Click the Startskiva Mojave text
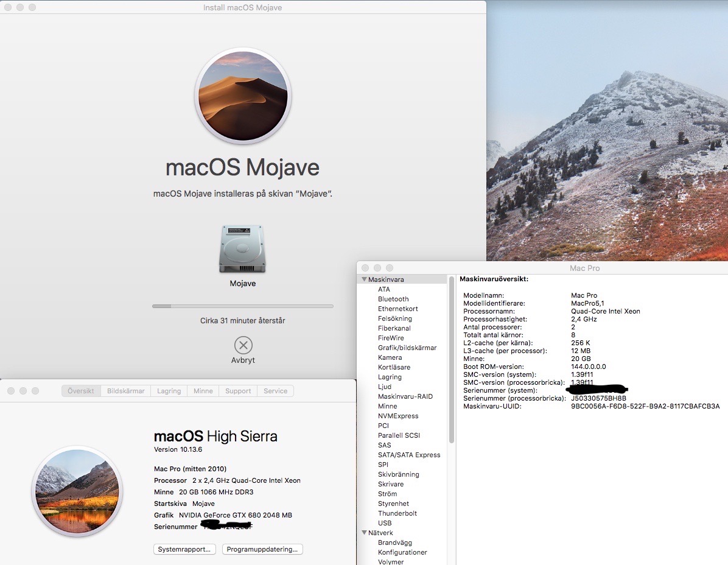Image resolution: width=728 pixels, height=565 pixels. pyautogui.click(x=184, y=504)
